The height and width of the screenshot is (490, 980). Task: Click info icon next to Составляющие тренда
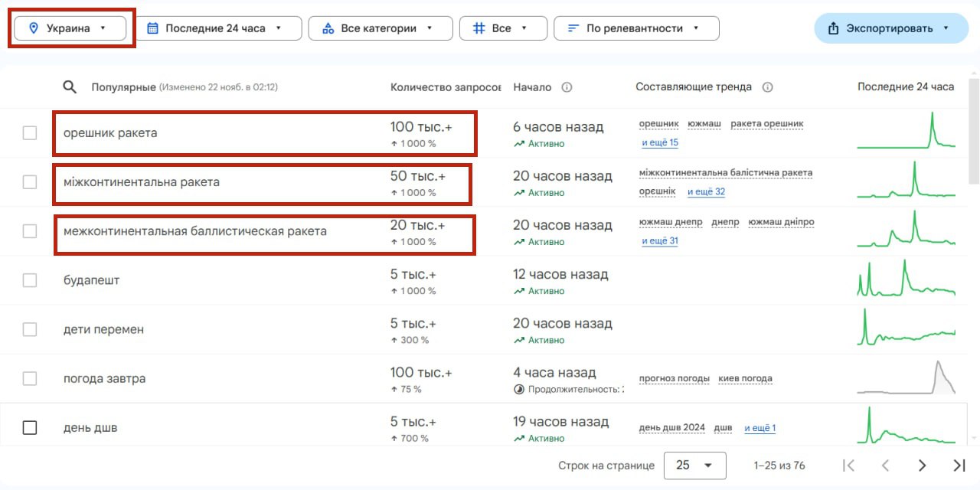click(x=767, y=87)
